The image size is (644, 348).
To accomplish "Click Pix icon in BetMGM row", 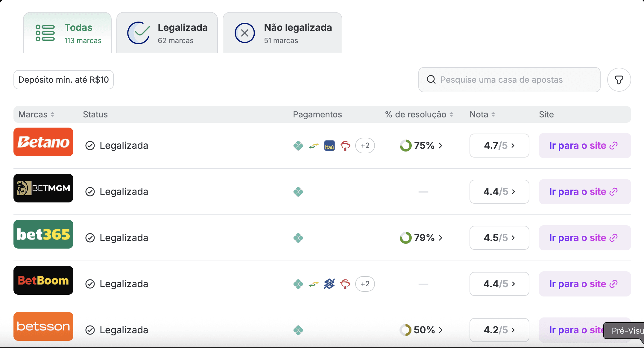I will coord(298,192).
